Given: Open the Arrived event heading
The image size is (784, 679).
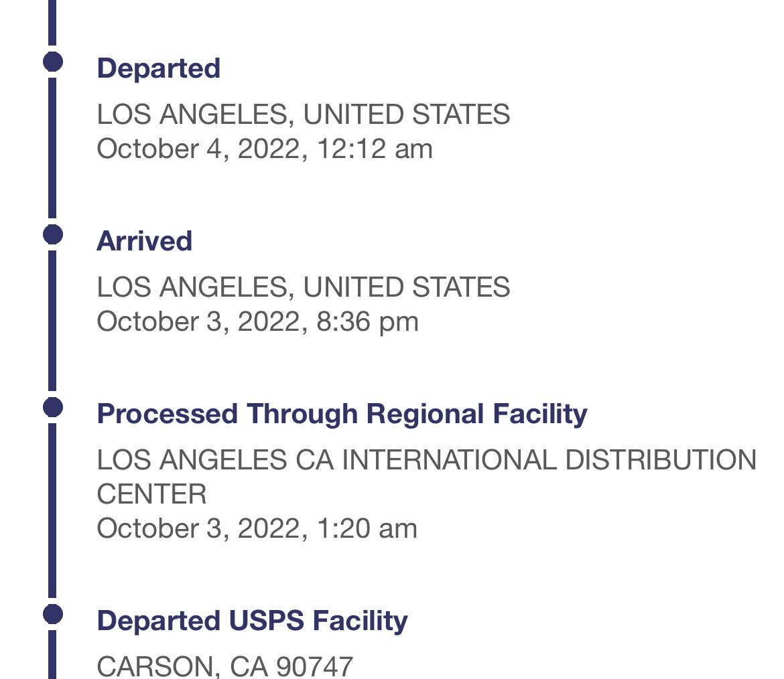Looking at the screenshot, I should (144, 241).
